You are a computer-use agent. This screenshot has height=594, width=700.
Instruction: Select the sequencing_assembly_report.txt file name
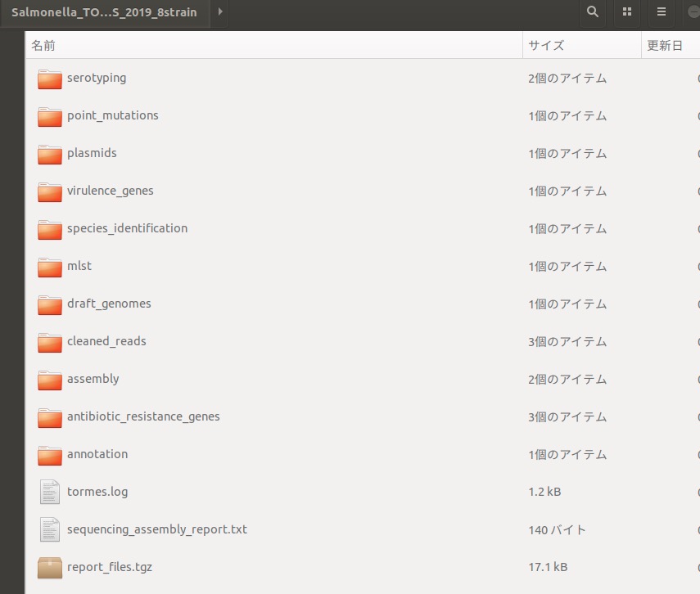[157, 529]
